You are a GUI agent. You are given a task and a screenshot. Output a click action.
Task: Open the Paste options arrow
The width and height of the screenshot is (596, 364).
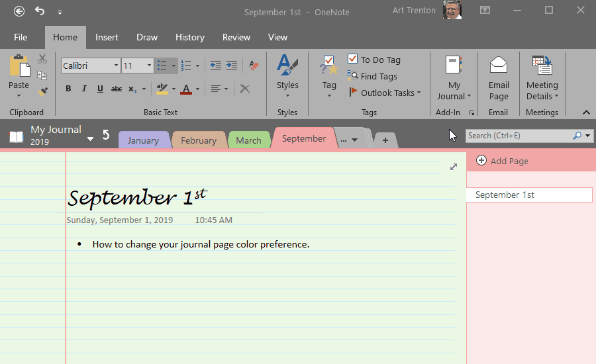click(x=19, y=96)
